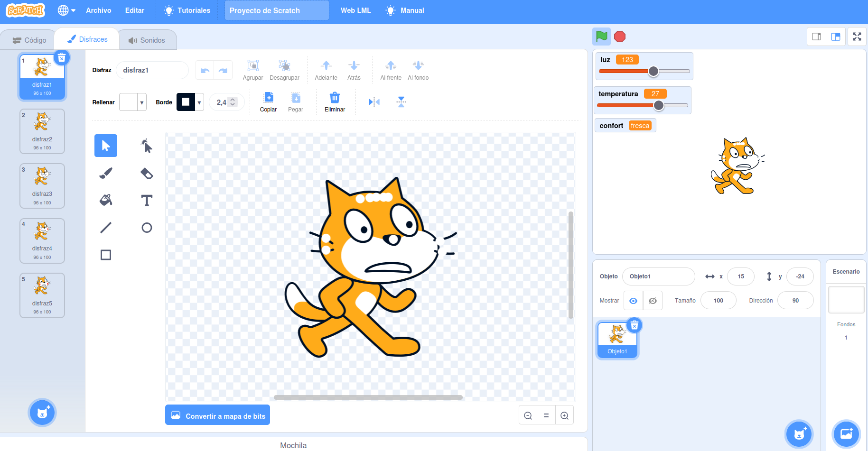Open the Archivo menu
Viewport: 868px width, 451px height.
pos(98,10)
